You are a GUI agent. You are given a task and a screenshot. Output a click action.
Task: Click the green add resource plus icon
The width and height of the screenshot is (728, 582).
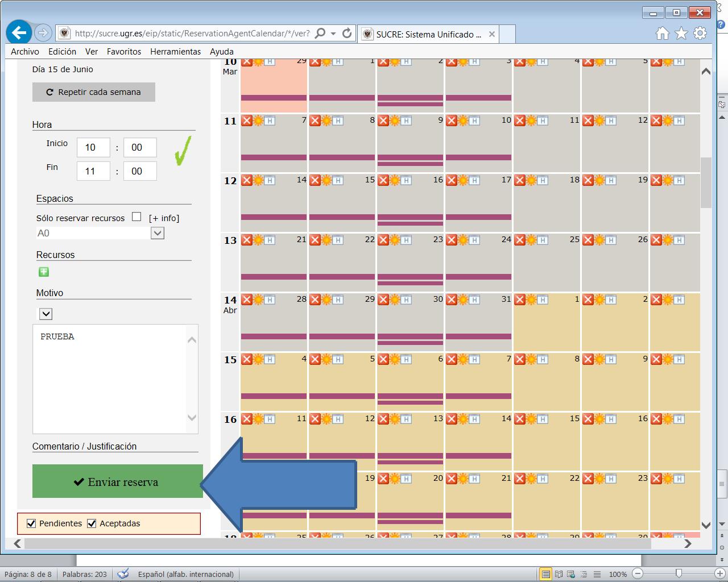pos(43,272)
